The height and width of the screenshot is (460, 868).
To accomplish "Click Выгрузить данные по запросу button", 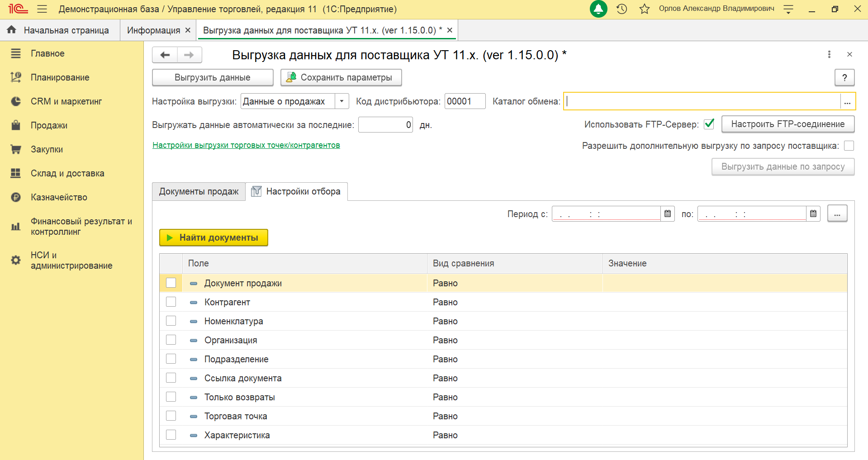I will click(783, 166).
